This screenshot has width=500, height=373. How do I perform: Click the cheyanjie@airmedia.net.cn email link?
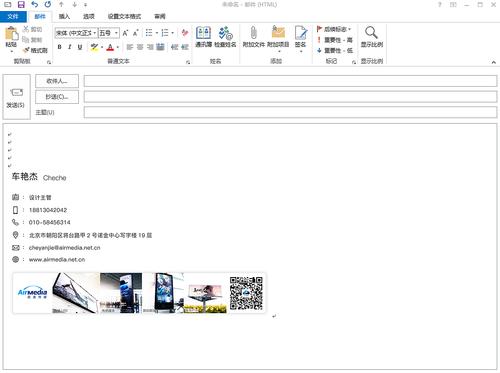(x=64, y=248)
